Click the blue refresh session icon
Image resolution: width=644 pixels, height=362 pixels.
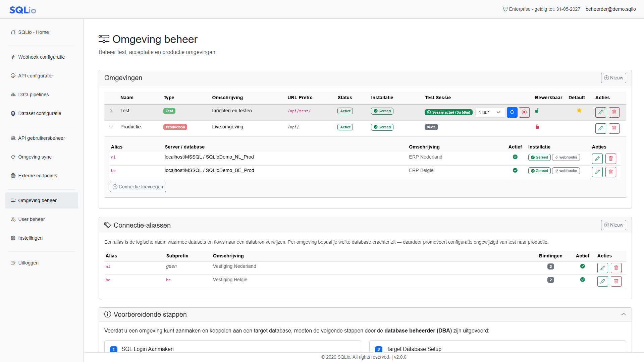coord(512,112)
